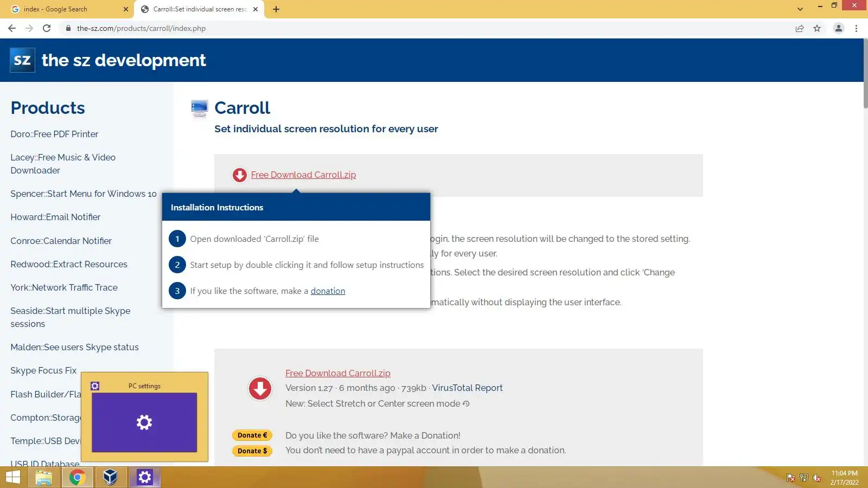The height and width of the screenshot is (488, 868).
Task: Click network icon in system tray
Action: pos(804,478)
